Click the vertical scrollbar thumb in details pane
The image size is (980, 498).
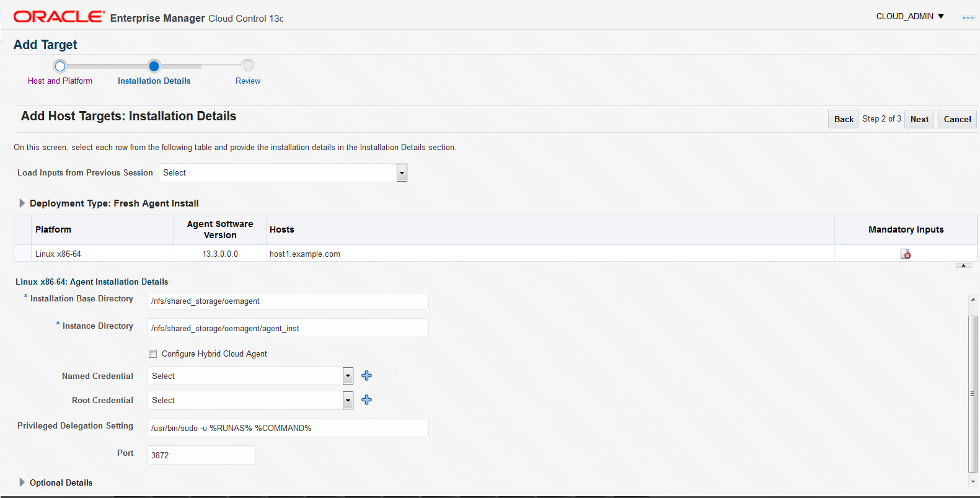tap(973, 394)
